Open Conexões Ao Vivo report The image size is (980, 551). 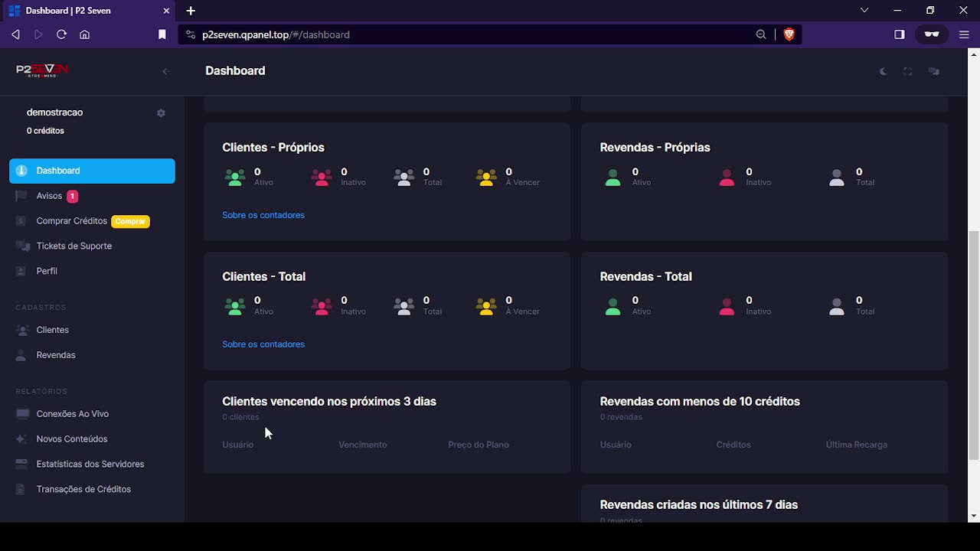tap(73, 414)
